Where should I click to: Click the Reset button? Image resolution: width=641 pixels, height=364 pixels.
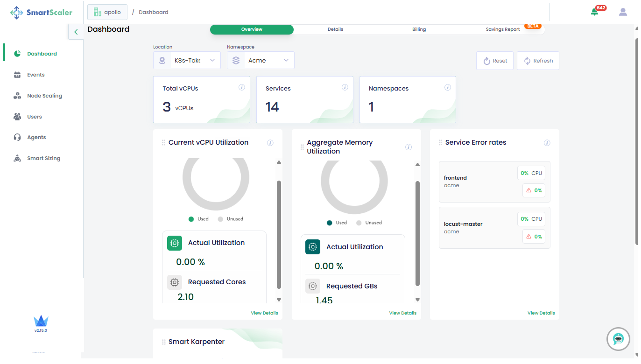pos(495,61)
